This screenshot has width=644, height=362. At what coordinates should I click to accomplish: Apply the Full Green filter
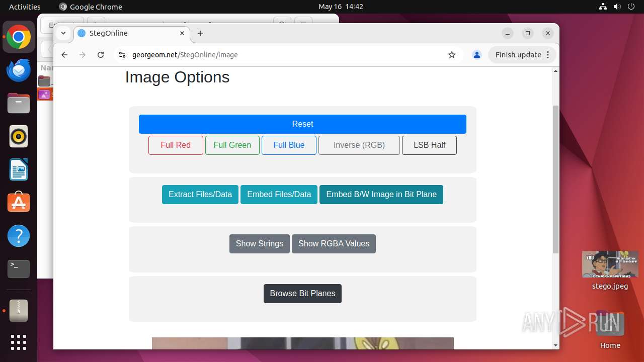[232, 145]
